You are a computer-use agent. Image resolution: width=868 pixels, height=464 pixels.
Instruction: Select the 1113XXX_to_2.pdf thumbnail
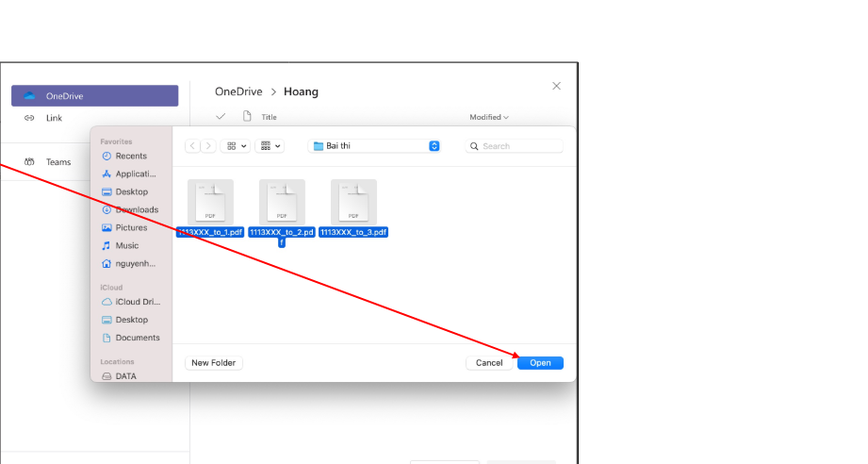point(282,202)
